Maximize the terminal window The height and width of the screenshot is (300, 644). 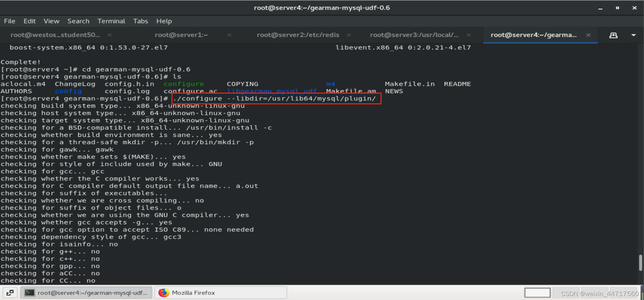pos(617,8)
